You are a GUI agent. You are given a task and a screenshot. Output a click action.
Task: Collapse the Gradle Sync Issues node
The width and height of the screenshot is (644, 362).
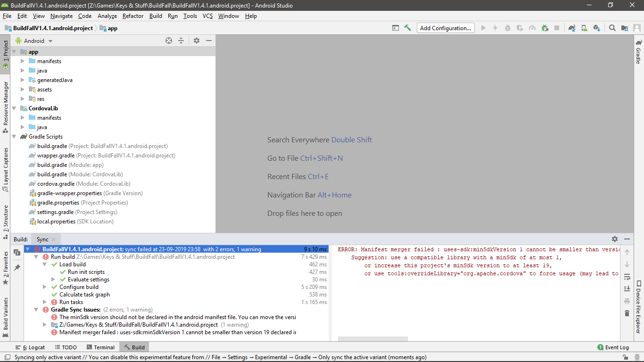[x=36, y=310]
